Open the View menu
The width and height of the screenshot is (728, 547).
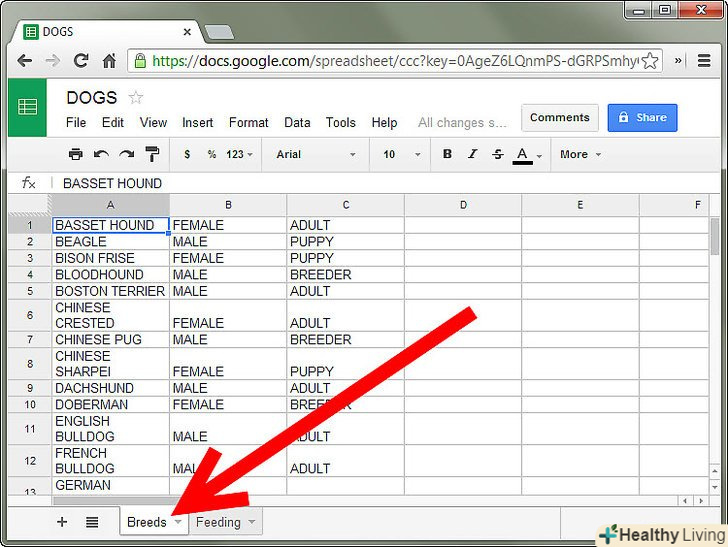pos(153,123)
